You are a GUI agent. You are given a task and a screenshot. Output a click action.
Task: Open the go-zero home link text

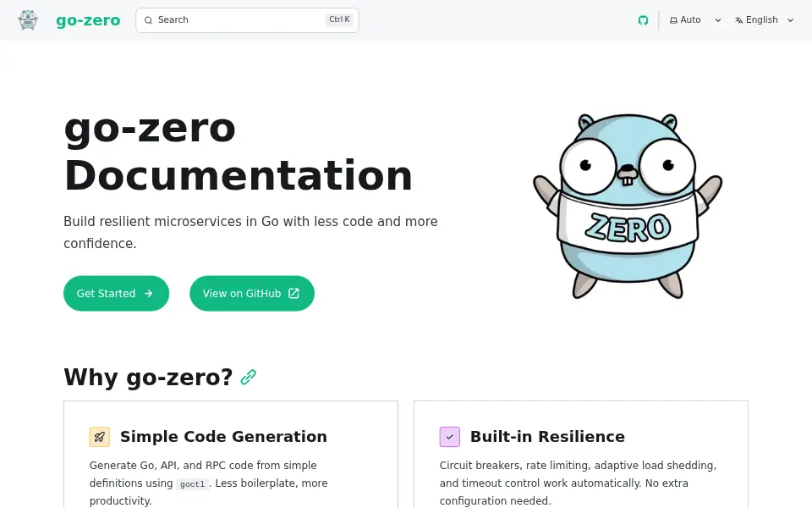pos(88,20)
